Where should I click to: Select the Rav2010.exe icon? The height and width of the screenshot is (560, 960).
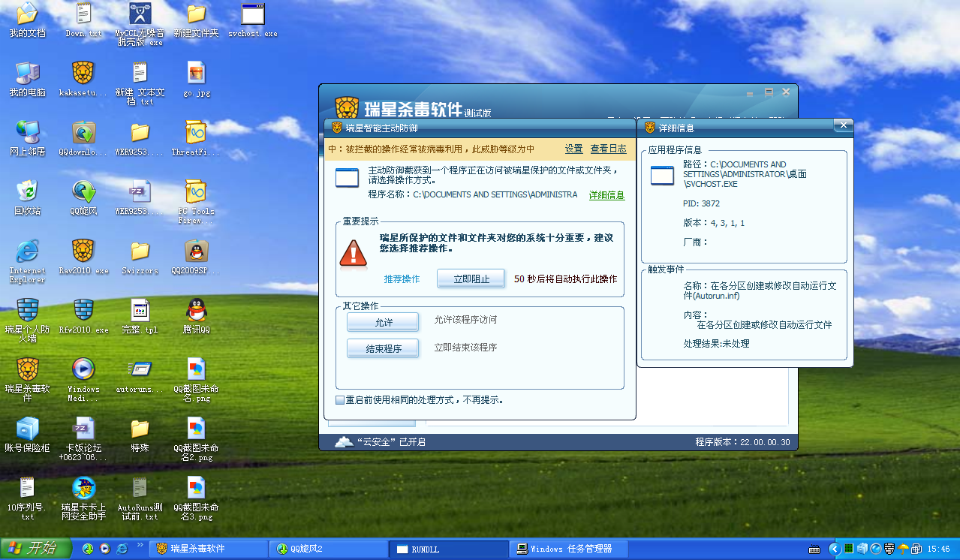point(83,257)
